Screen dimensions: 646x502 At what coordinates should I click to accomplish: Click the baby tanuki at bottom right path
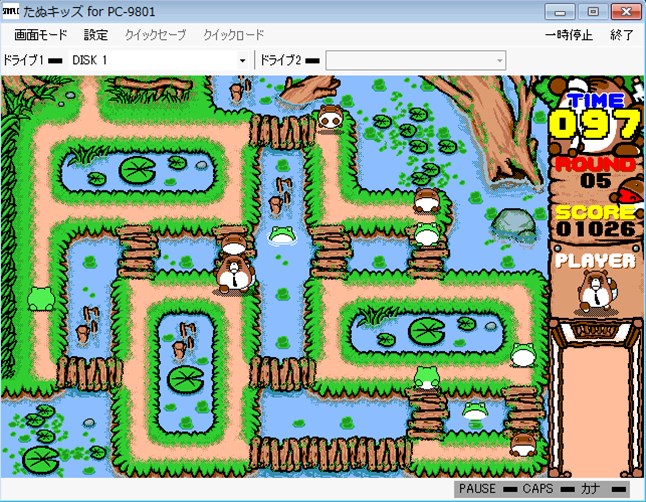pyautogui.click(x=522, y=444)
